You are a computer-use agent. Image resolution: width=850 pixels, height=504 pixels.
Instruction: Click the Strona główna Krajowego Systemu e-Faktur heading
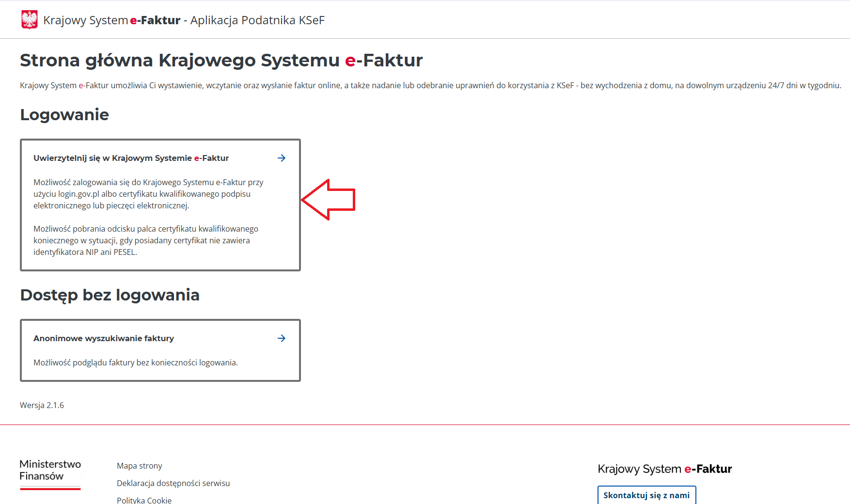click(x=221, y=61)
